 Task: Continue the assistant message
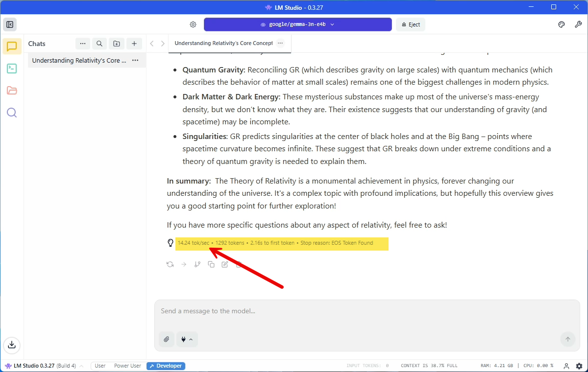pos(184,264)
